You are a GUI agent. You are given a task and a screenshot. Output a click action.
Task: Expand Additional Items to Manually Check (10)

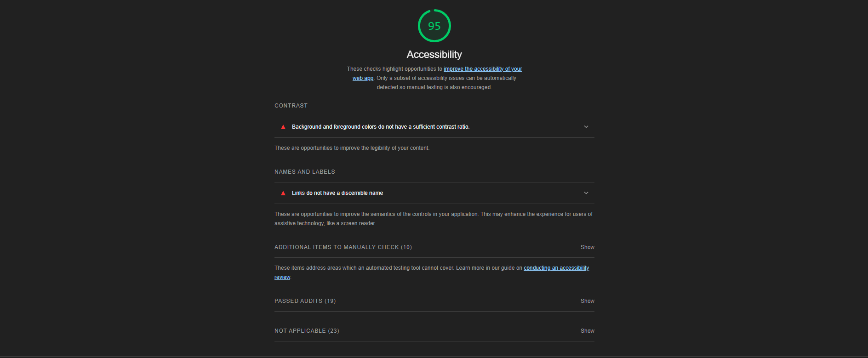[343, 247]
